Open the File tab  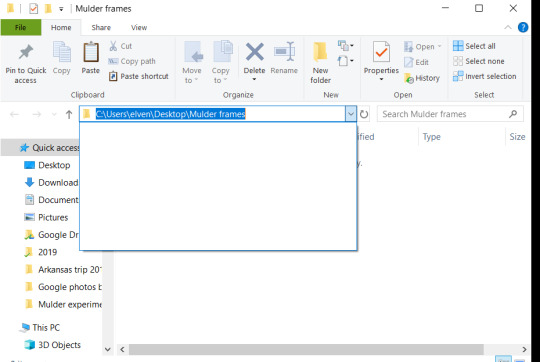tap(21, 28)
